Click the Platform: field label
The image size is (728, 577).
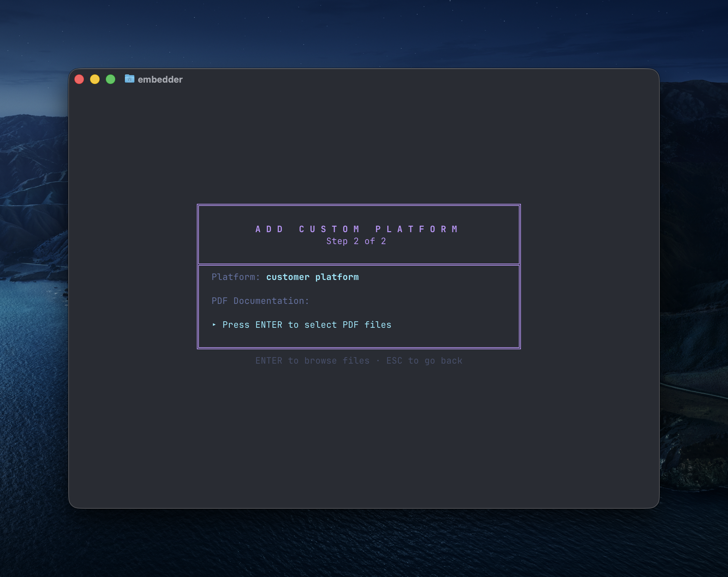[x=235, y=277]
